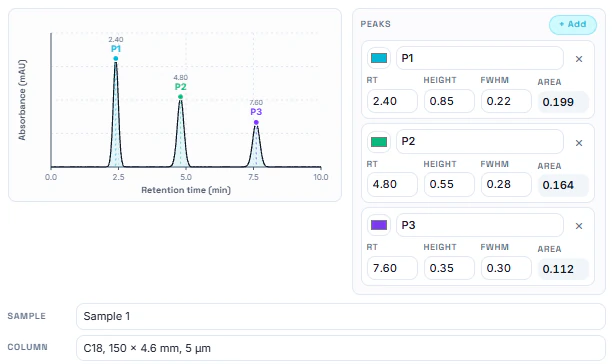614x364 pixels.
Task: Click the P2 peak marker on chromatogram
Action: click(x=181, y=97)
